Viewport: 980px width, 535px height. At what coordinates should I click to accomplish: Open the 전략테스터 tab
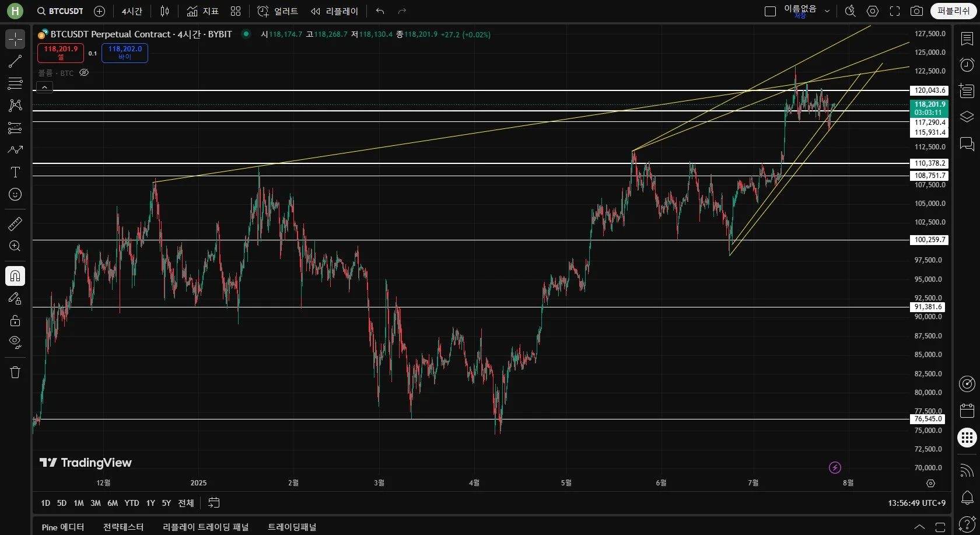(123, 527)
